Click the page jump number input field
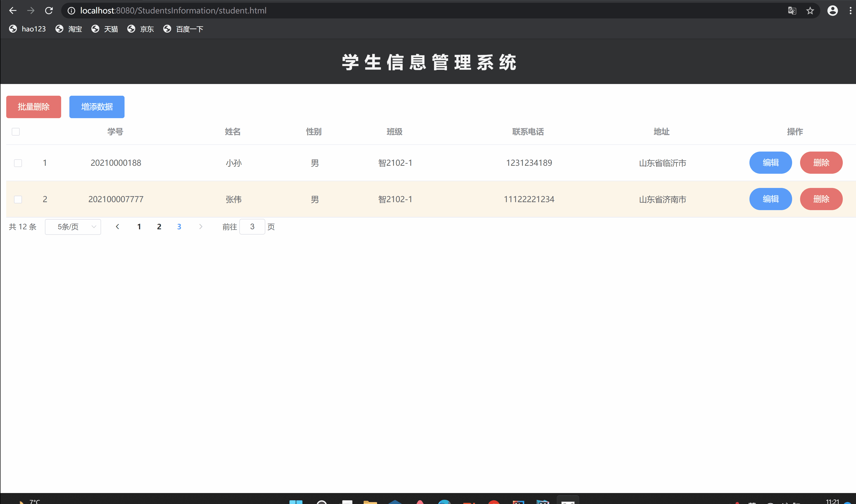 [x=252, y=227]
